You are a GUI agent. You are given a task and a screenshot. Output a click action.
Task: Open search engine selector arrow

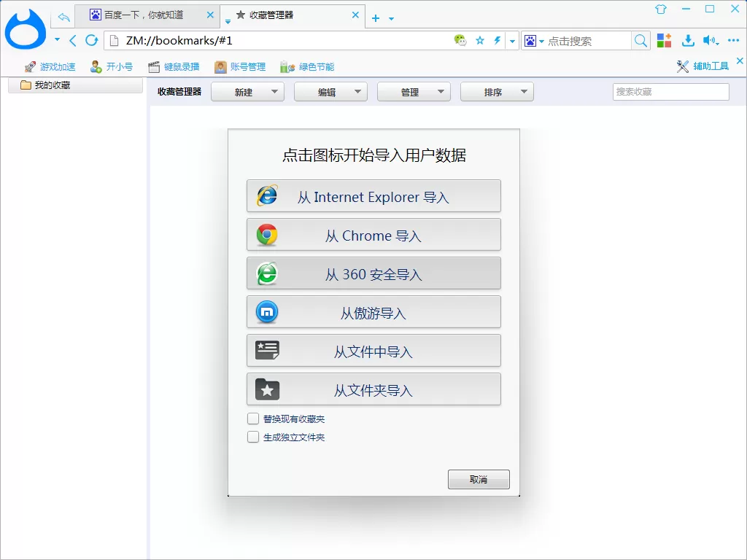542,42
